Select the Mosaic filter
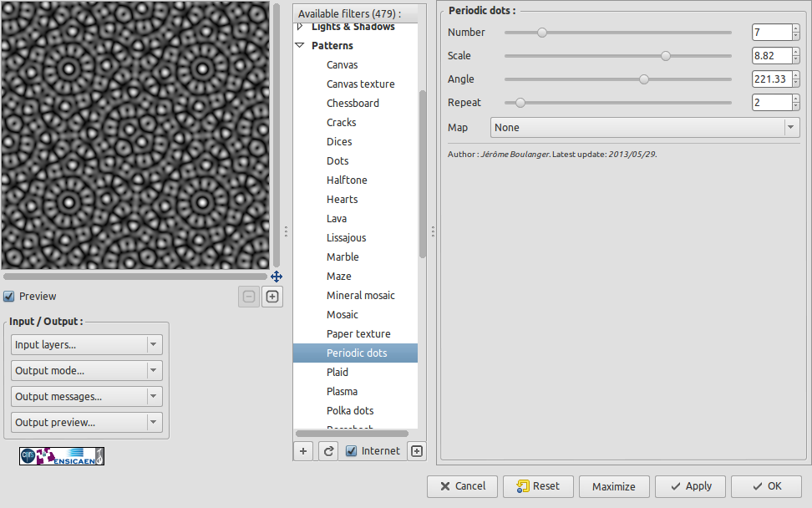The height and width of the screenshot is (508, 812). pos(343,314)
